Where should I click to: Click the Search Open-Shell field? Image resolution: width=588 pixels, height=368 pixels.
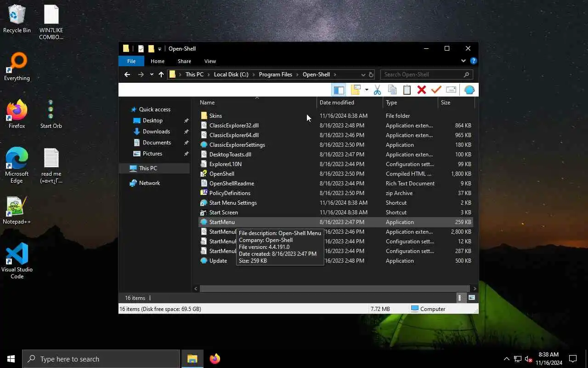pyautogui.click(x=426, y=75)
